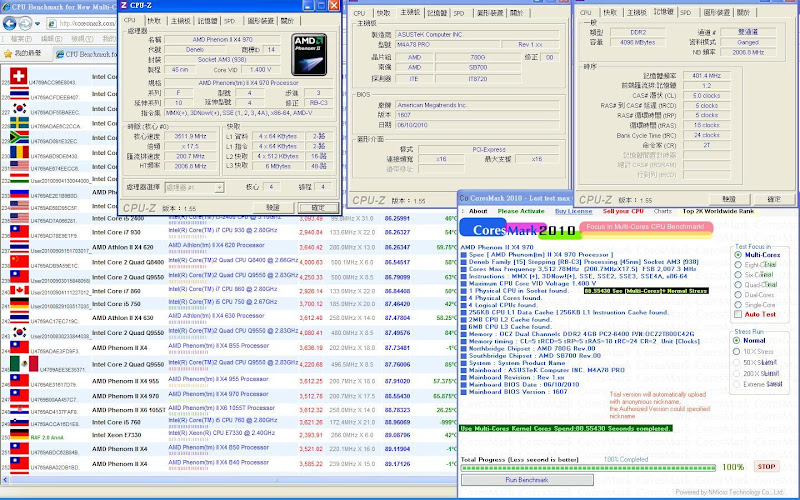The image size is (800, 500).
Task: Click the Total Progress bar in CoresMark
Action: tap(590, 466)
